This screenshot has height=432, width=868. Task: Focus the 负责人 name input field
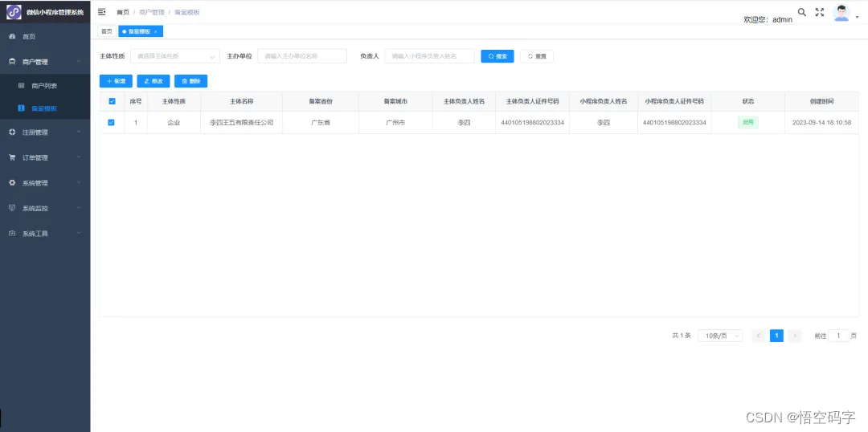[x=429, y=56]
